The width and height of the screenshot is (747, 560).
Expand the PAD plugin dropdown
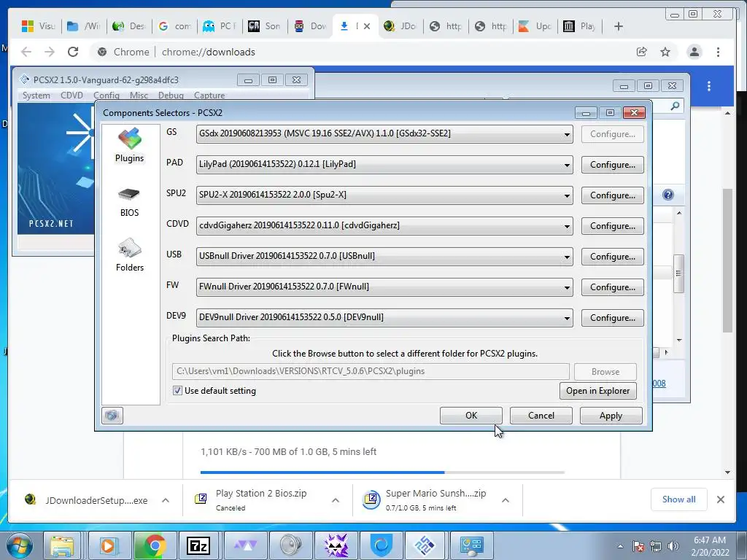point(566,165)
